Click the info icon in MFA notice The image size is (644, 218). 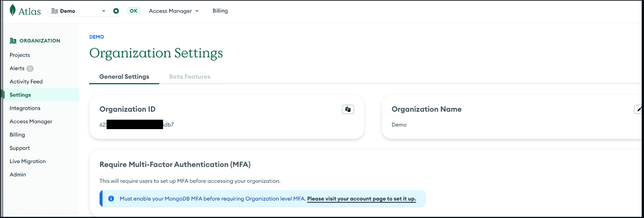[111, 199]
